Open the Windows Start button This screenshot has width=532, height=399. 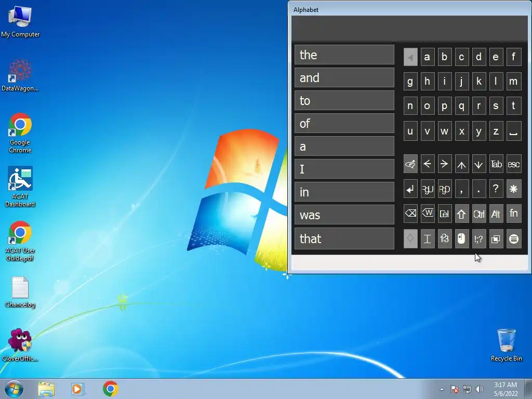(x=14, y=389)
